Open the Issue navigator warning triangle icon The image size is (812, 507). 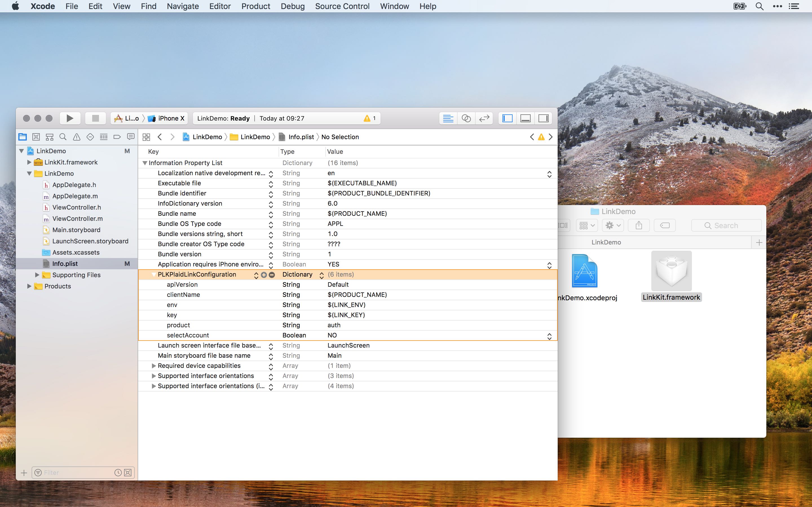76,137
